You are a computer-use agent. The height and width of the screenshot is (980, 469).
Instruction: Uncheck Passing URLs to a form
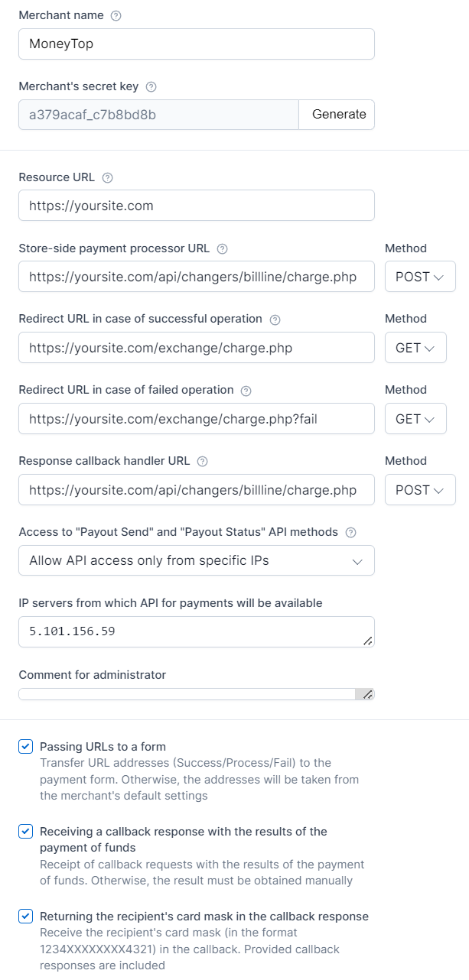point(26,747)
